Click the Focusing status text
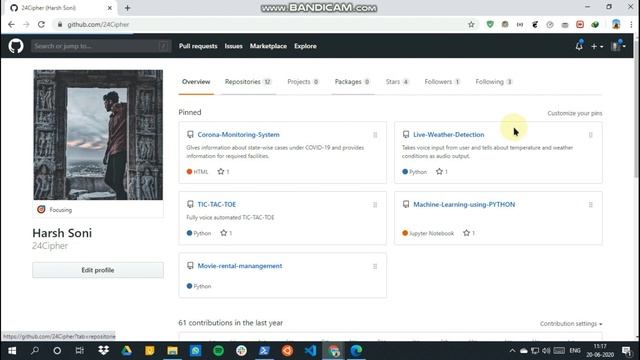This screenshot has height=360, width=640. pos(61,210)
